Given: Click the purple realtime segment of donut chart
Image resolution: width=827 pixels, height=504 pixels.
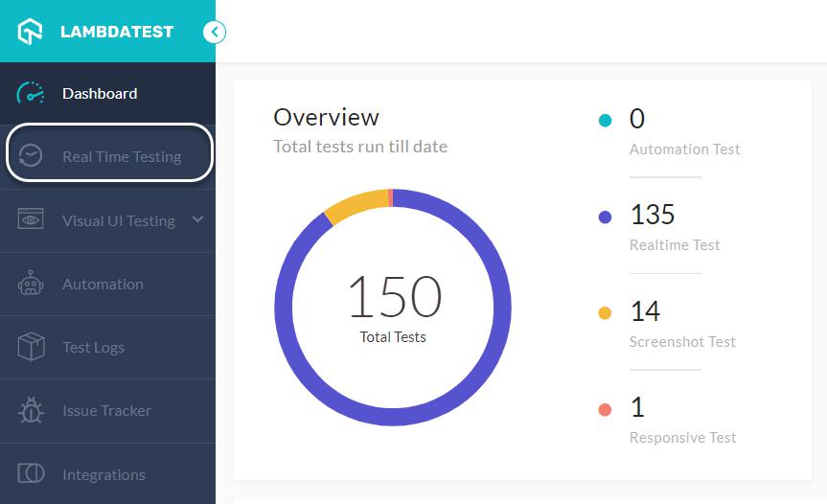Looking at the screenshot, I should coord(393,416).
